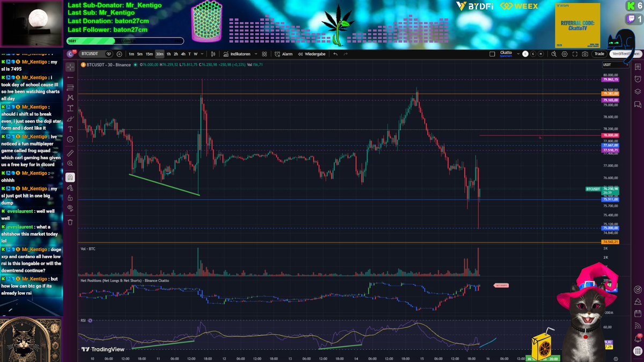Select the text annotation tool
Image resolution: width=644 pixels, height=362 pixels.
pos(70,129)
